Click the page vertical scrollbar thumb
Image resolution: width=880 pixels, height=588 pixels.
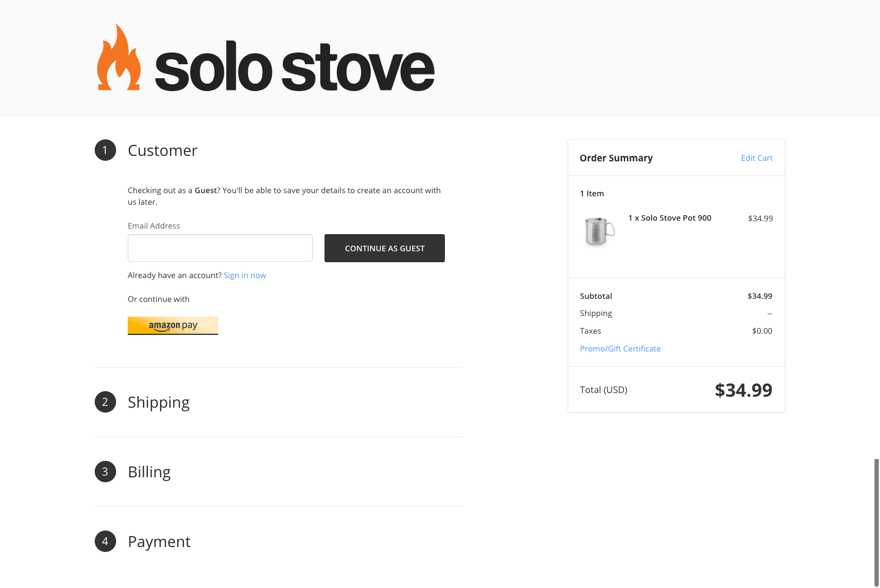(x=876, y=523)
